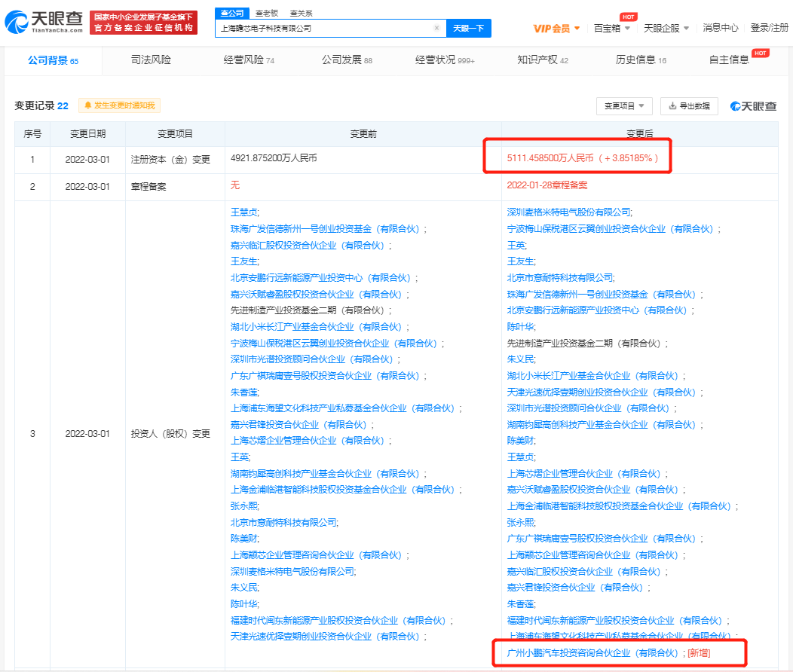
Task: Open 湖北小米长江产业基金合伙企业 in 变更前 column
Action: [316, 327]
